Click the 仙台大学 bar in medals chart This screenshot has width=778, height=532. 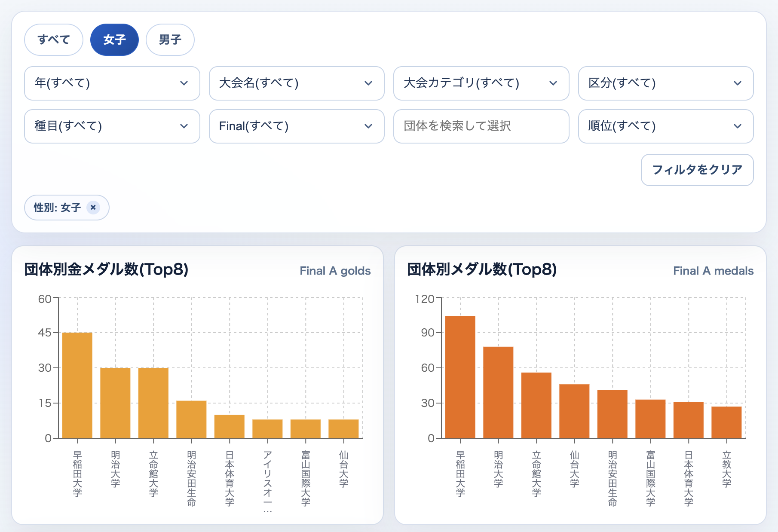[574, 411]
